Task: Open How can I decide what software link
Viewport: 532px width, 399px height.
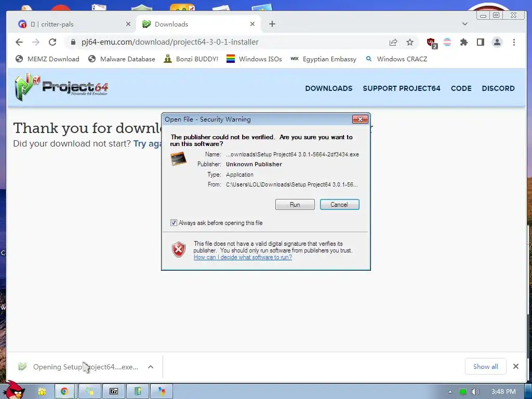Action: [243, 257]
